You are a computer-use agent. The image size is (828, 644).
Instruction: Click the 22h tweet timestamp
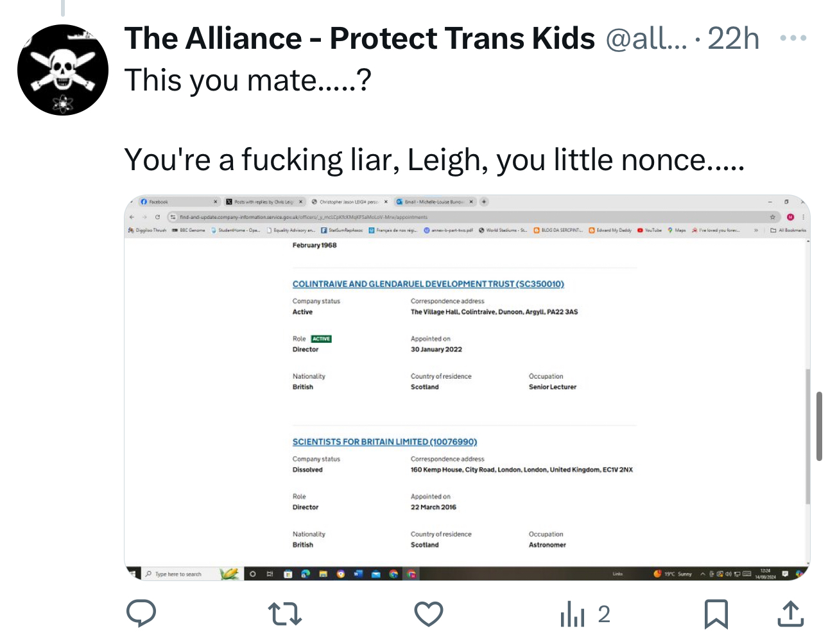[733, 39]
